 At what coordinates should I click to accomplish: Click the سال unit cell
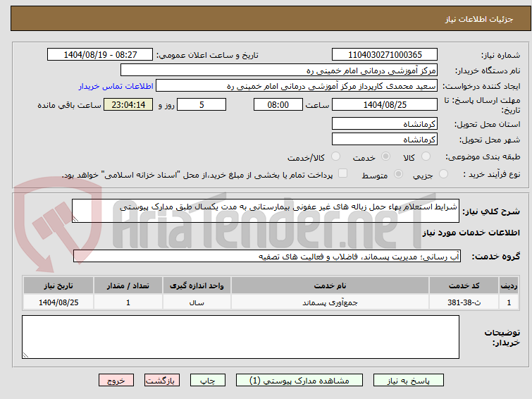[197, 302]
